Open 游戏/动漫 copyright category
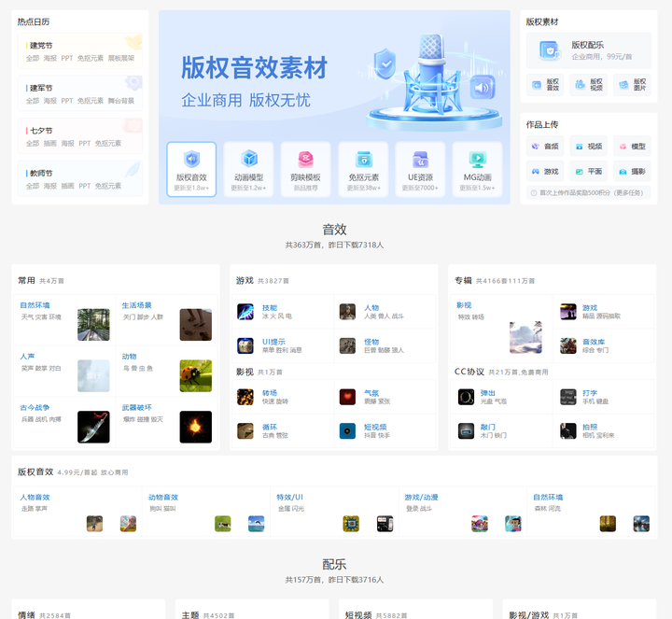The image size is (672, 619). tap(421, 498)
